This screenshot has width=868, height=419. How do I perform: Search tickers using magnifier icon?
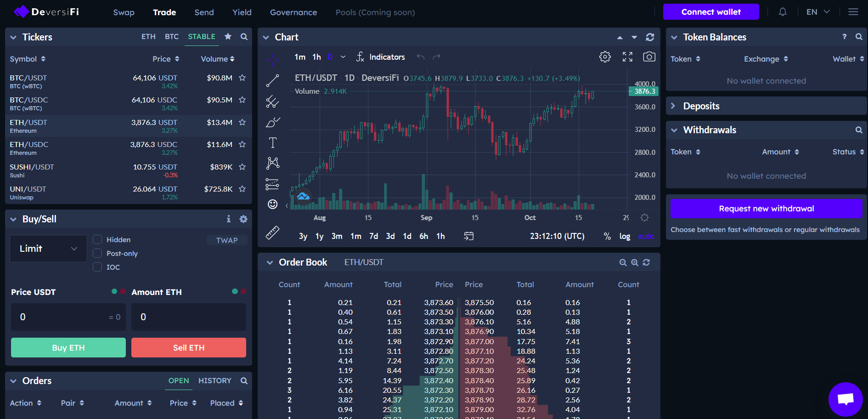(244, 37)
